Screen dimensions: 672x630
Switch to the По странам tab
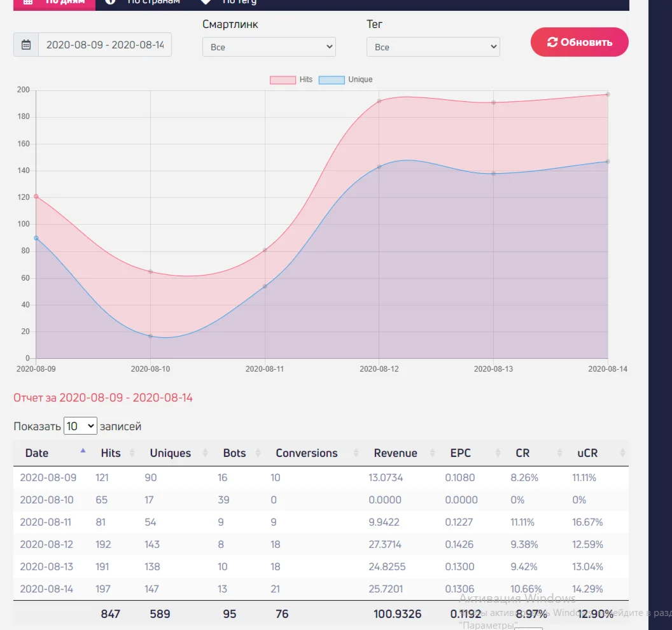(x=146, y=2)
